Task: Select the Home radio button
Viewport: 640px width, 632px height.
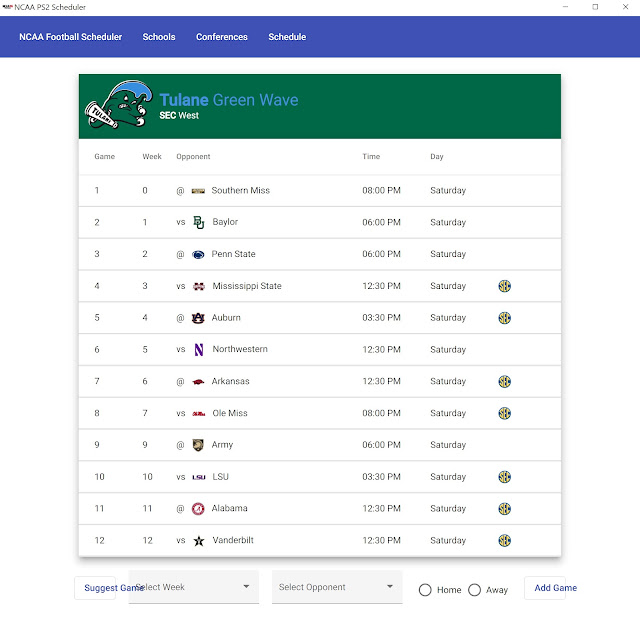Action: 425,590
